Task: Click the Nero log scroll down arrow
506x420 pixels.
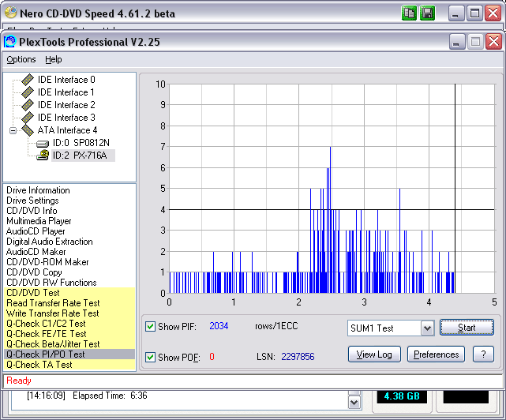Action: tap(354, 403)
